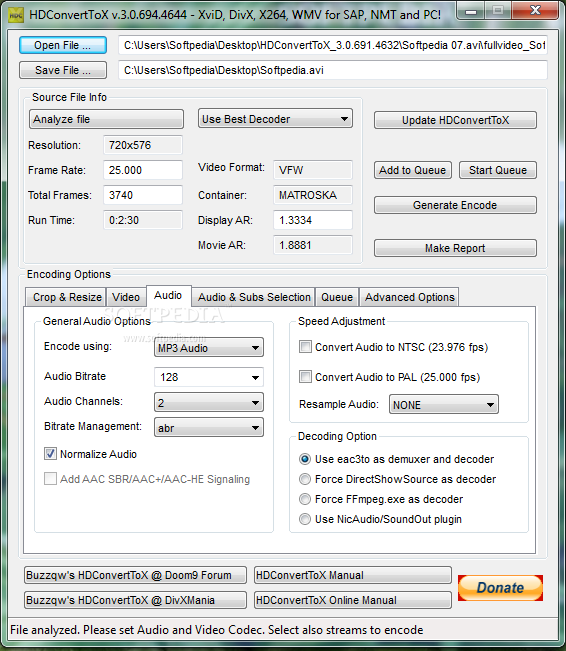This screenshot has height=651, width=566.
Task: Click the source file path field
Action: 333,45
